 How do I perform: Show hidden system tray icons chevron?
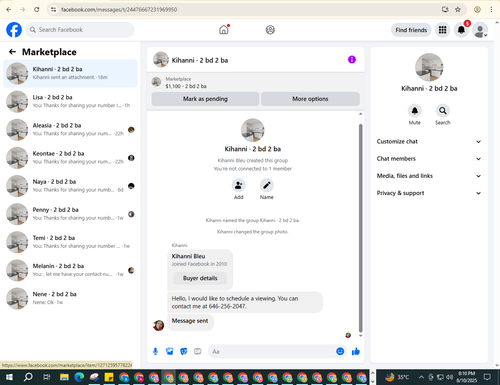(421, 377)
